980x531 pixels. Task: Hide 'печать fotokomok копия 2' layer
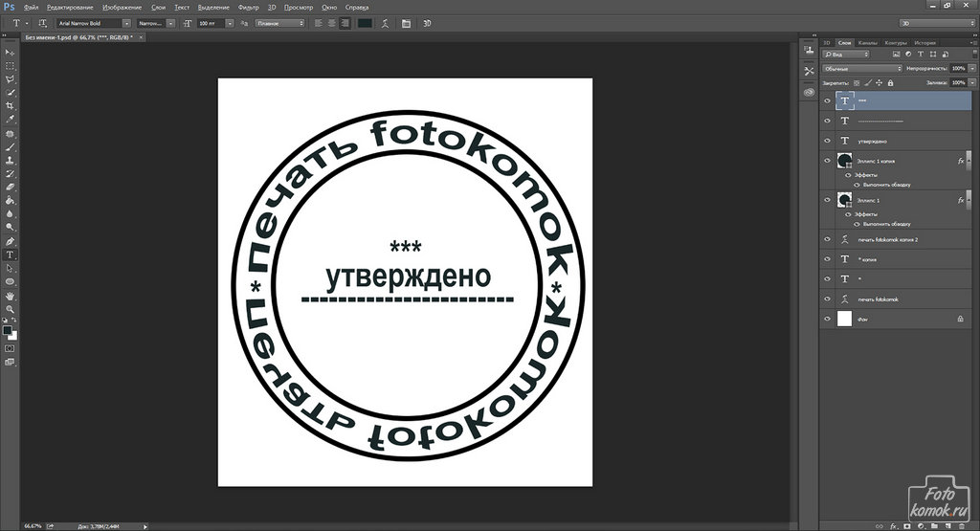[x=828, y=239]
